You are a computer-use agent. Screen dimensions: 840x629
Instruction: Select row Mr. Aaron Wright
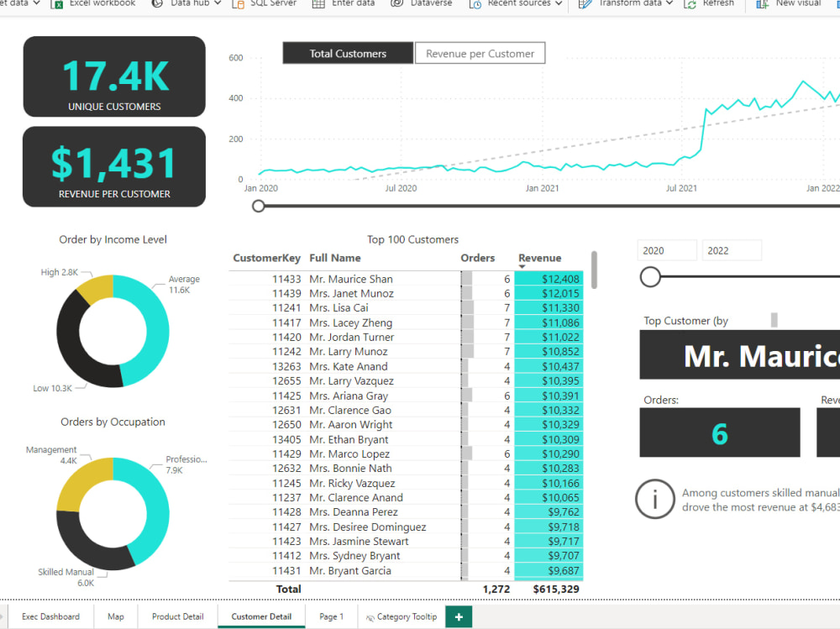click(x=406, y=425)
